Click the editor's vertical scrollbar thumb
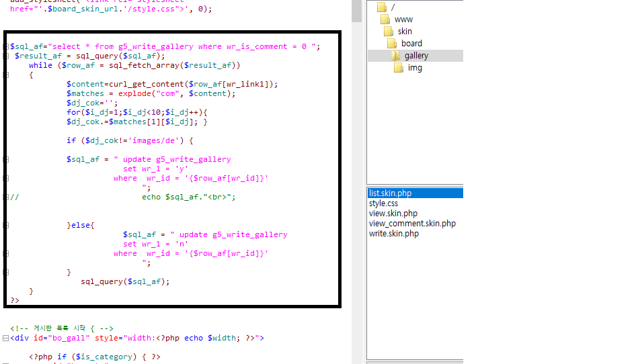Image resolution: width=636 pixels, height=364 pixels. point(357,11)
